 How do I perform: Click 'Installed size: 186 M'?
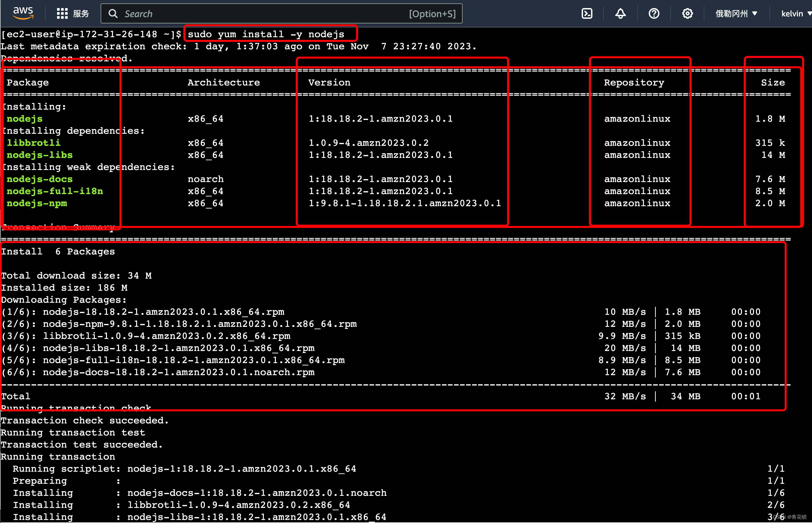64,288
